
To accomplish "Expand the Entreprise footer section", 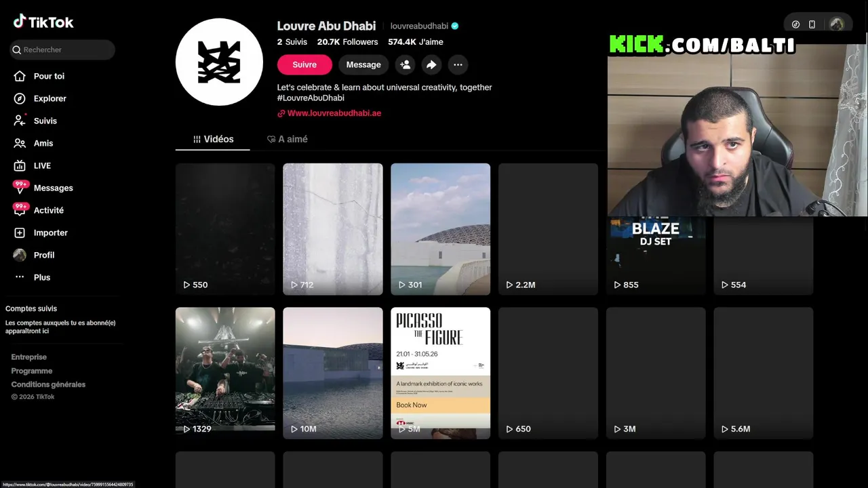I will (x=29, y=357).
